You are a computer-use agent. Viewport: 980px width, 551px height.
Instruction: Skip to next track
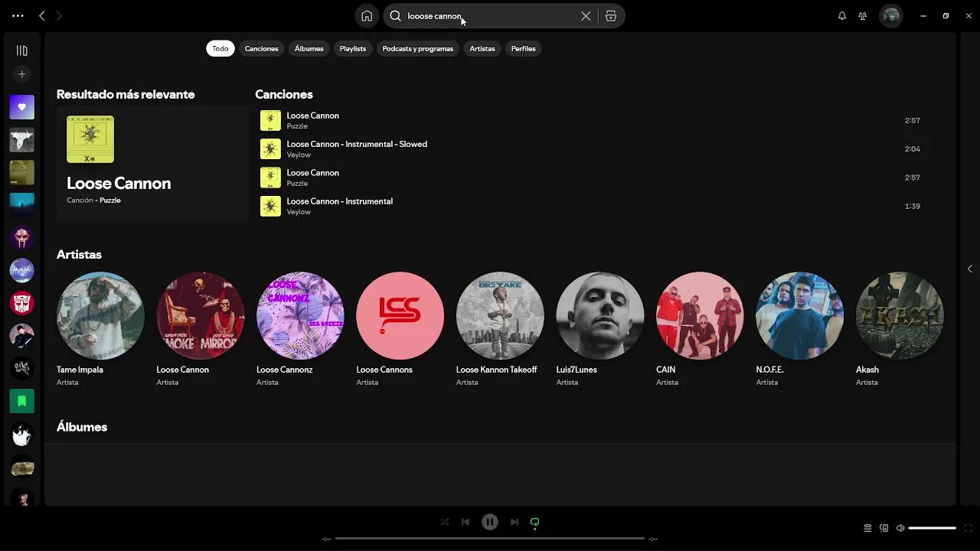tap(514, 522)
